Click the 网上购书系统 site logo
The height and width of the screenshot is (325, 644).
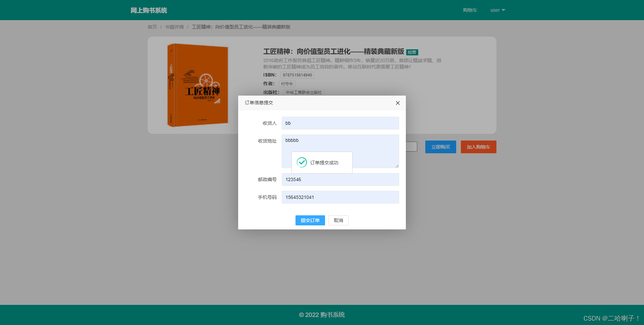149,10
